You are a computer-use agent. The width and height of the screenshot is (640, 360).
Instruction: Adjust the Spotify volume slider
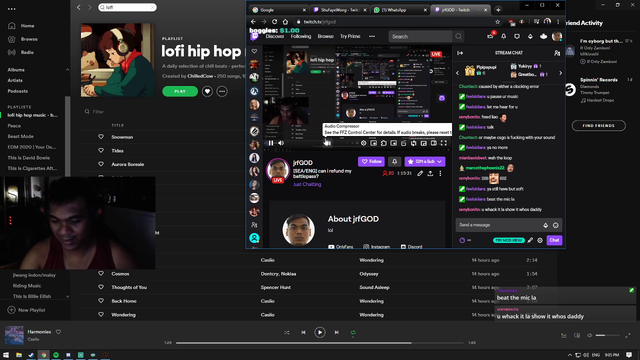[x=607, y=336]
